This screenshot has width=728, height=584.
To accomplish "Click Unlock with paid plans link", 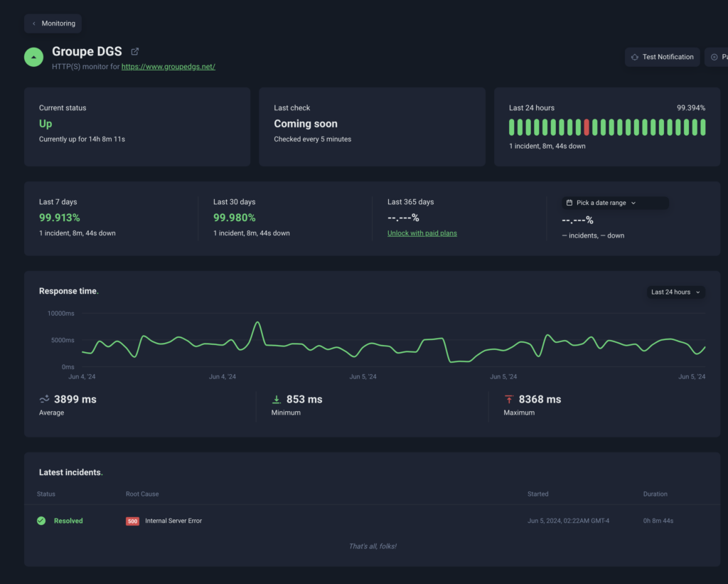I will (422, 233).
